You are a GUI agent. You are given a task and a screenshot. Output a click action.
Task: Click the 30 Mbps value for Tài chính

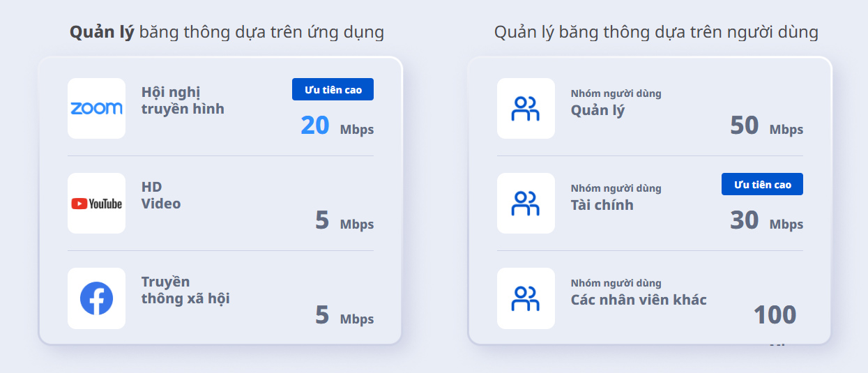766,220
